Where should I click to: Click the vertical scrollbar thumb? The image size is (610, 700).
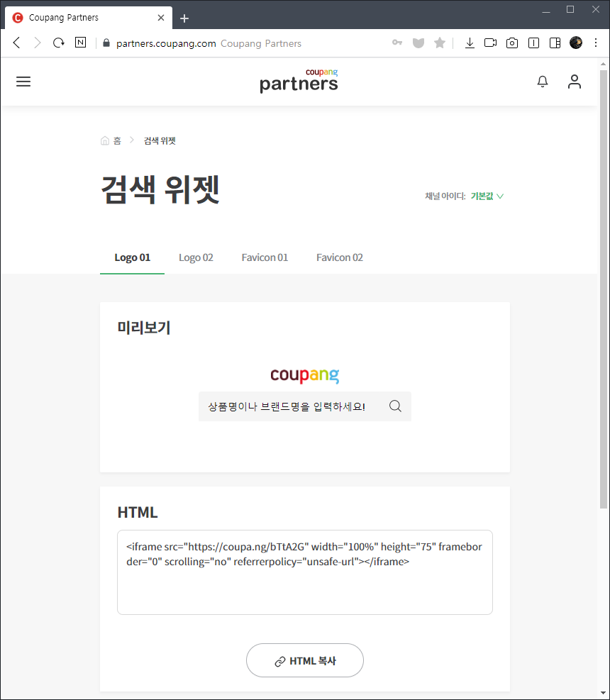pos(604,289)
